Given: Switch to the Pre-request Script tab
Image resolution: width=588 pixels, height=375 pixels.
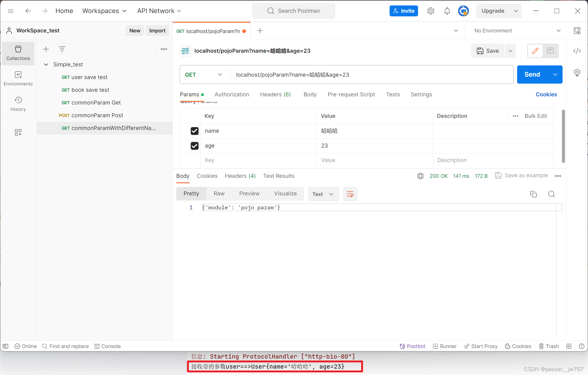Looking at the screenshot, I should click(x=351, y=95).
